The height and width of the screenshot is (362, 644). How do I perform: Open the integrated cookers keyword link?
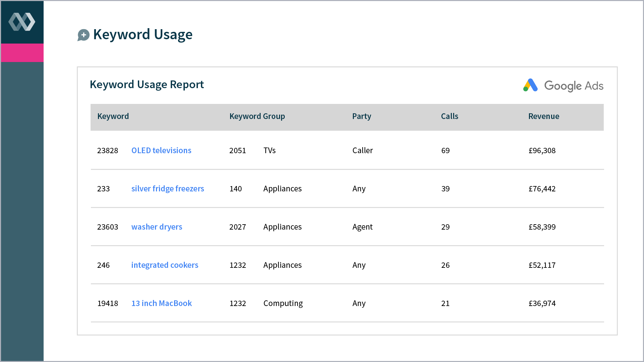click(165, 265)
